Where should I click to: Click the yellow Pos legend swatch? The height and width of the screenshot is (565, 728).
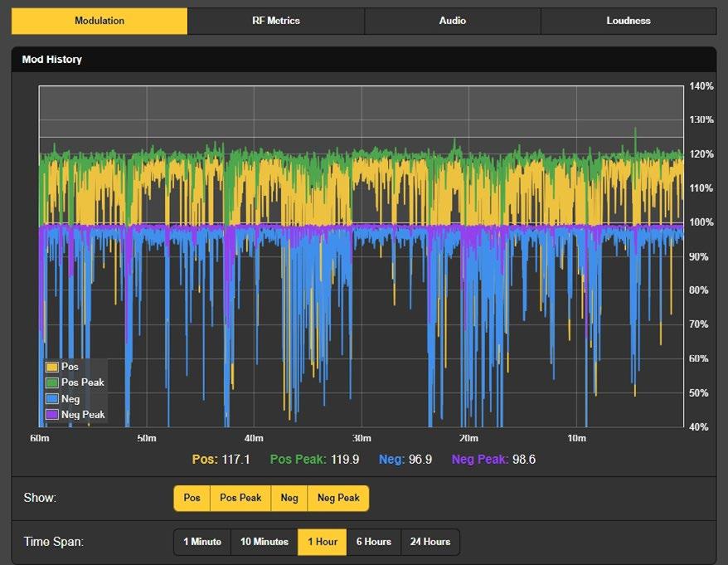[52, 366]
